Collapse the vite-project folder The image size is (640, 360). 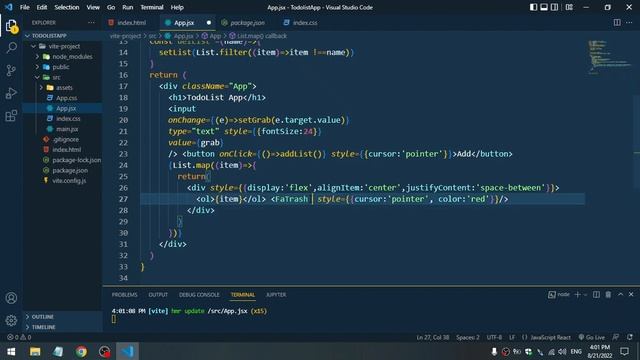click(x=62, y=46)
